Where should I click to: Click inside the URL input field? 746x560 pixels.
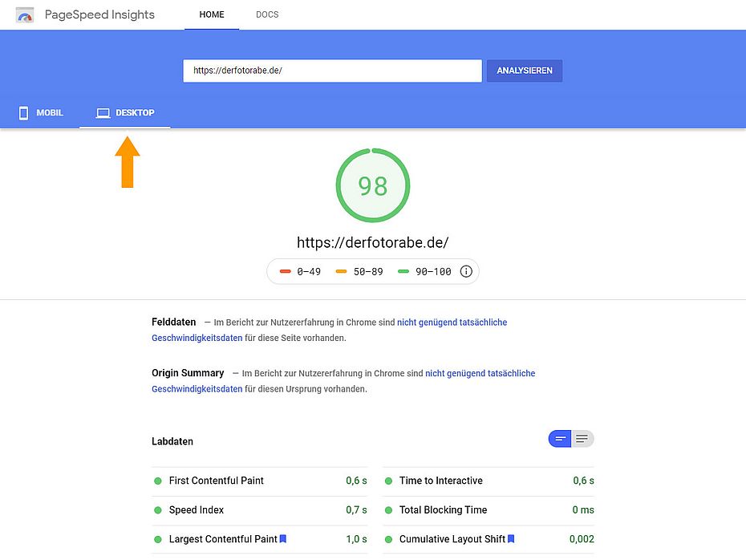pos(331,71)
